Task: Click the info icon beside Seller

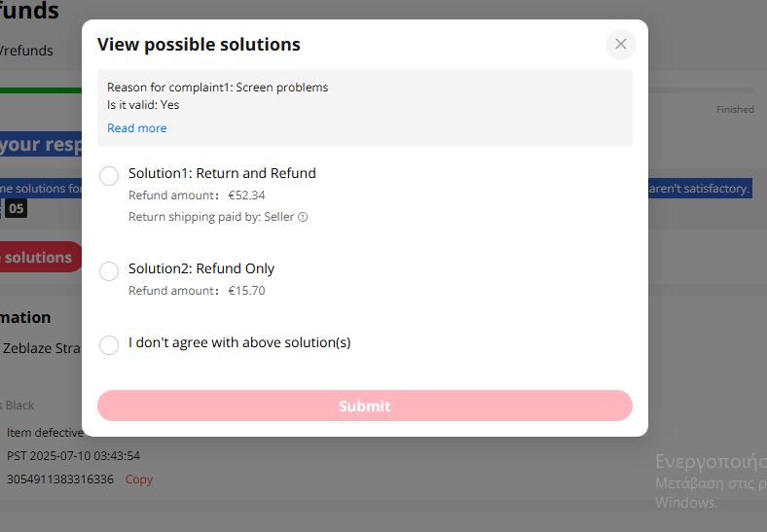Action: pos(303,217)
